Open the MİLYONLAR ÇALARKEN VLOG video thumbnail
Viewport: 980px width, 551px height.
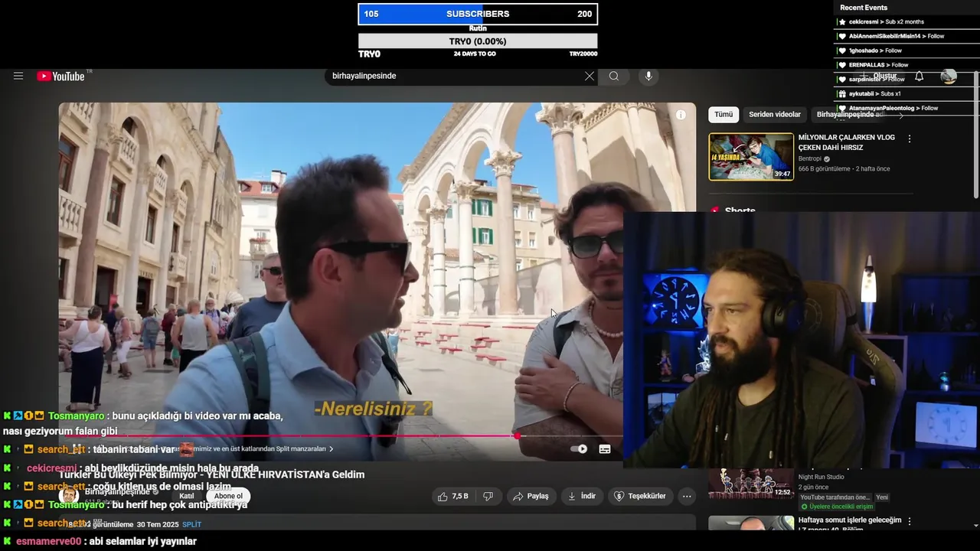pyautogui.click(x=751, y=157)
